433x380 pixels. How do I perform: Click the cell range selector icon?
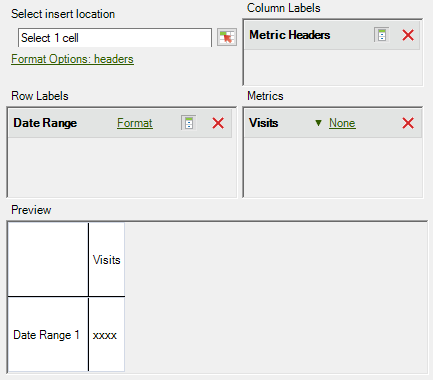(227, 37)
